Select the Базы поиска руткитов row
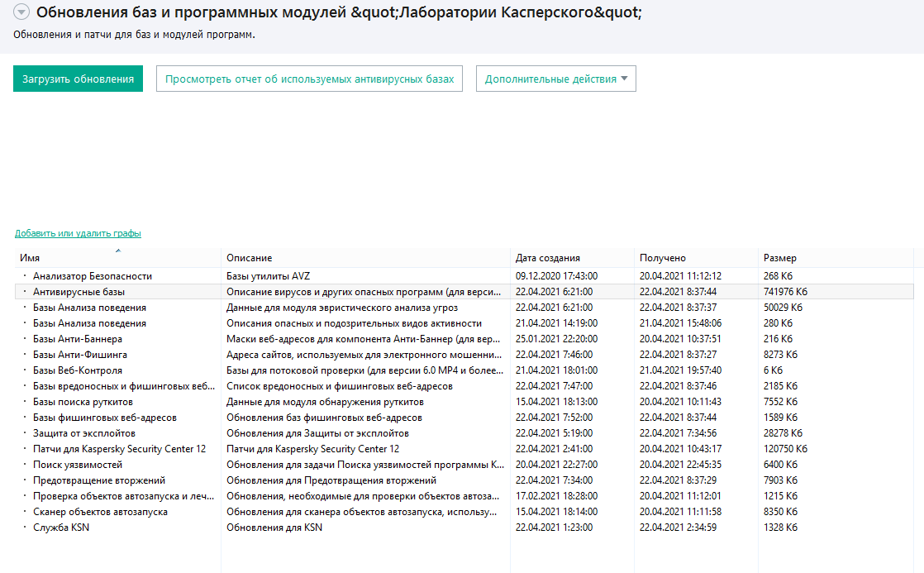The image size is (924, 573). tap(464, 402)
